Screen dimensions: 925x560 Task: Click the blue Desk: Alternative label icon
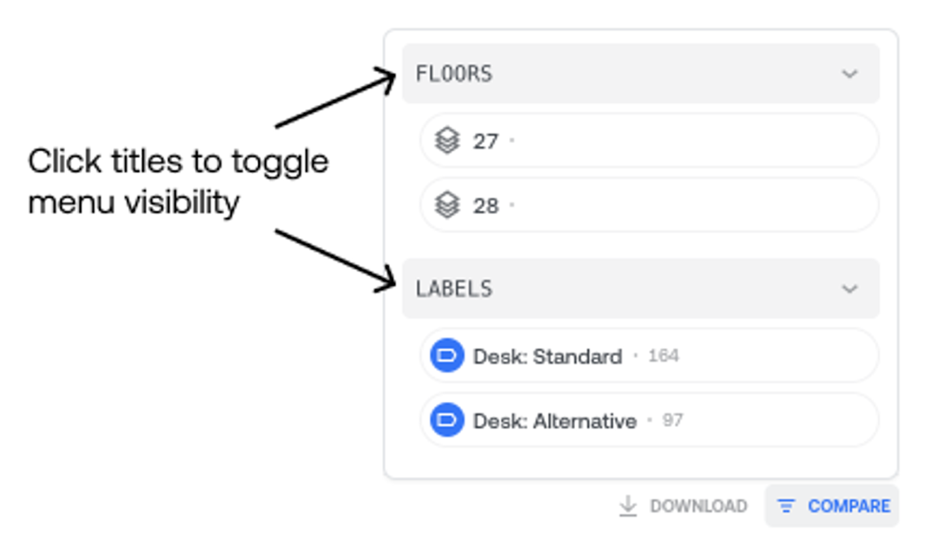point(447,420)
